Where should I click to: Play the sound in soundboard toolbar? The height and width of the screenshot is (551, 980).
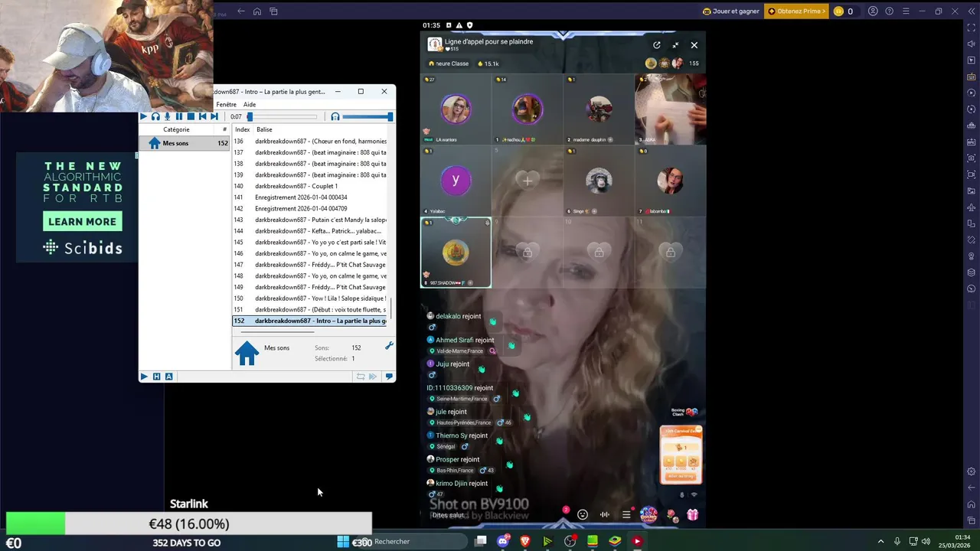click(x=143, y=116)
